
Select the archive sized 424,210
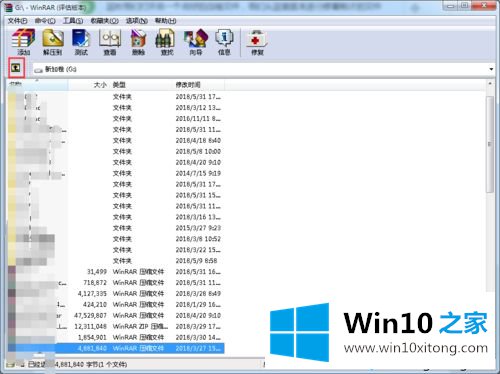pos(116,305)
